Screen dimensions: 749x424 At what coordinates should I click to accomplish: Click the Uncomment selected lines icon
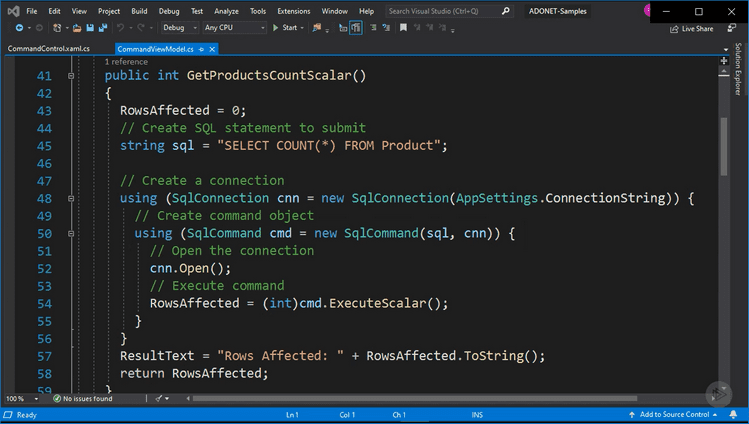coord(386,28)
